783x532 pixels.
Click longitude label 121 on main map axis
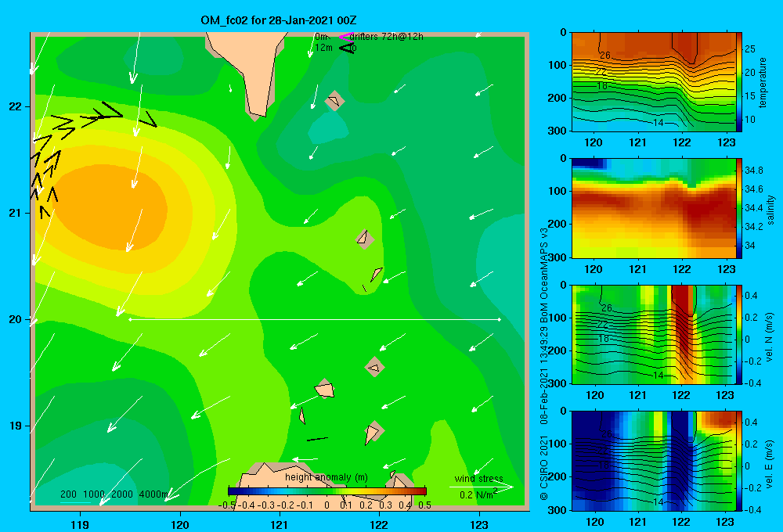(280, 524)
